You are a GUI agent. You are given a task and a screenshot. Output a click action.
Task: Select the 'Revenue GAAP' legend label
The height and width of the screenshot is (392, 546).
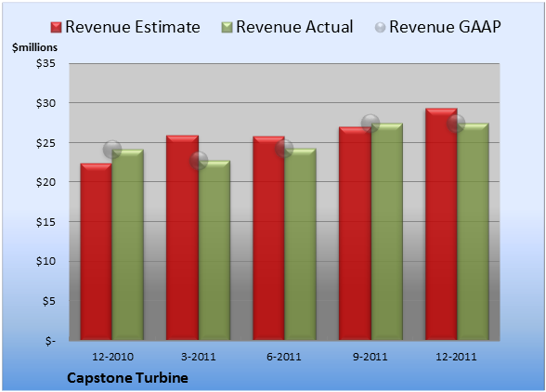(x=445, y=27)
